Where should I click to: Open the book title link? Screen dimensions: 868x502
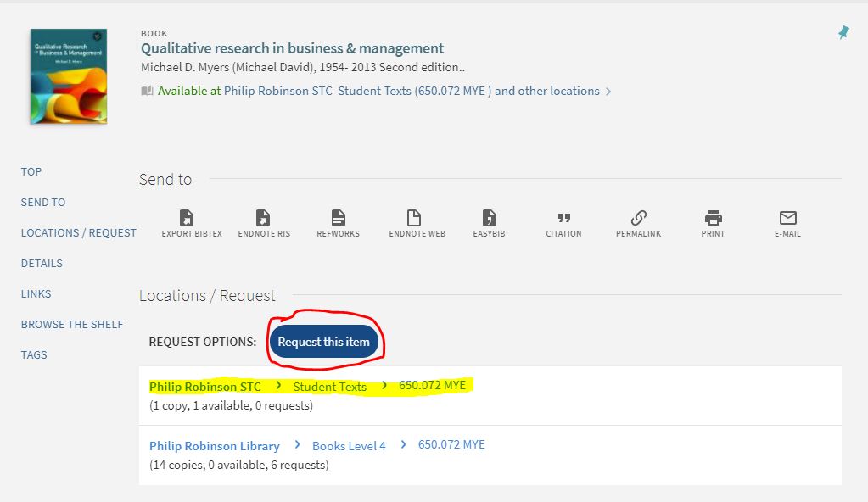point(292,49)
